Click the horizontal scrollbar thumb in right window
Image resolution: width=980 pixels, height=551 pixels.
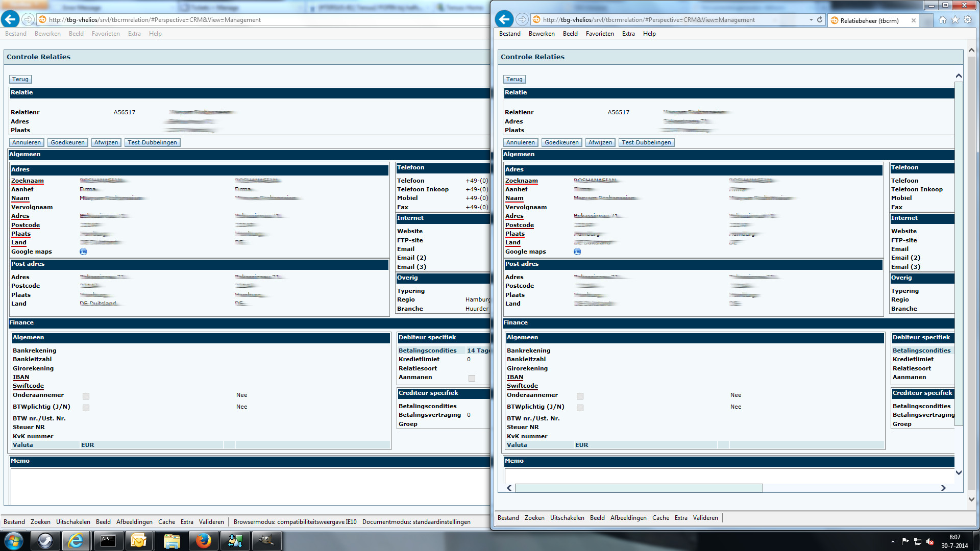pyautogui.click(x=638, y=488)
